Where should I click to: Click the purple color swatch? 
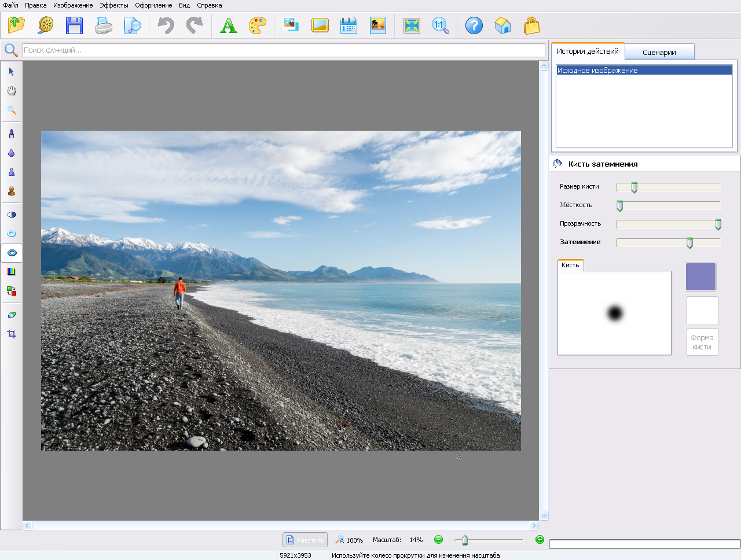(701, 277)
